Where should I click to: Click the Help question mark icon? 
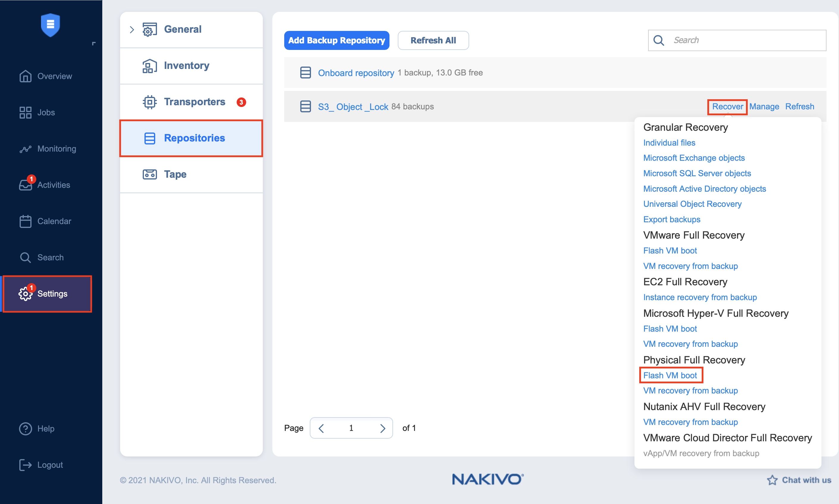point(26,429)
